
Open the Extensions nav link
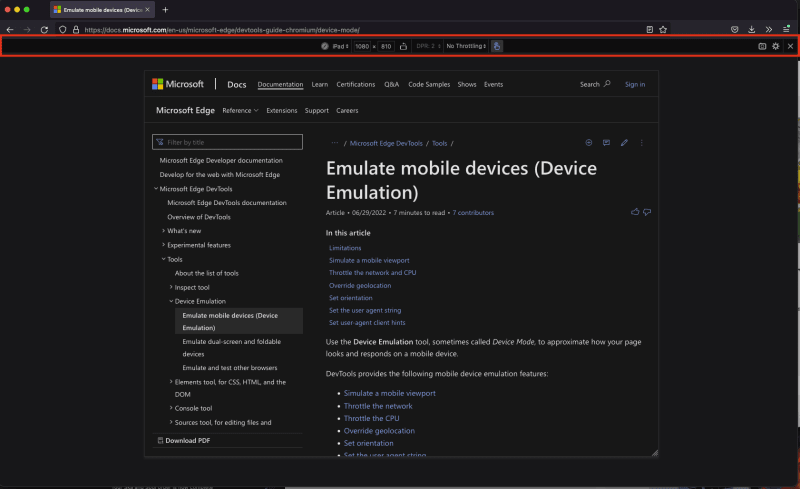click(282, 111)
